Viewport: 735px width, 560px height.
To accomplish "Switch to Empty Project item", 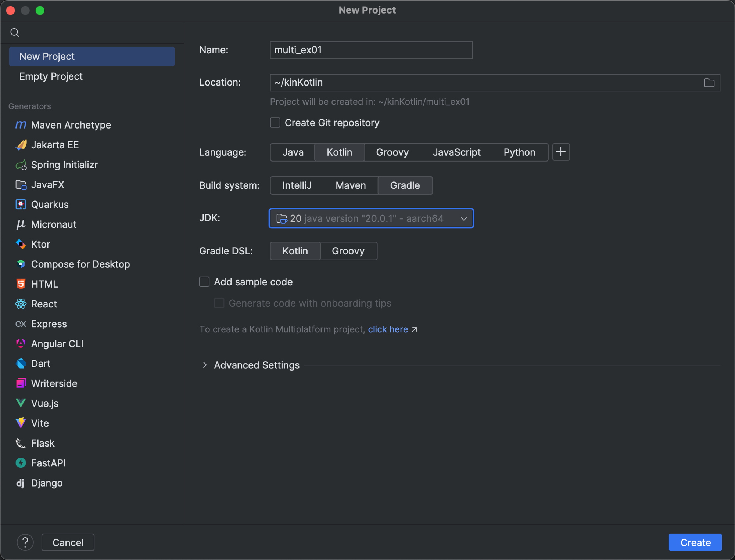I will (x=51, y=76).
